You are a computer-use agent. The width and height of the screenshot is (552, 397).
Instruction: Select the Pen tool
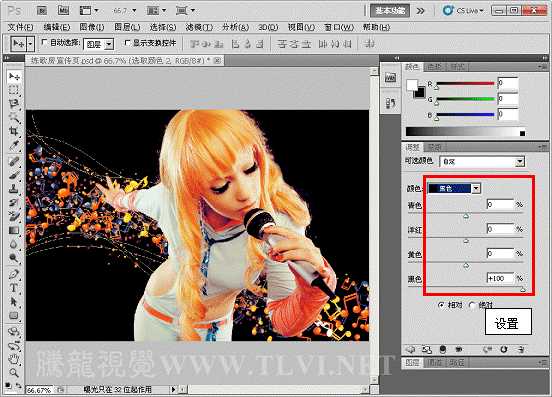14,274
